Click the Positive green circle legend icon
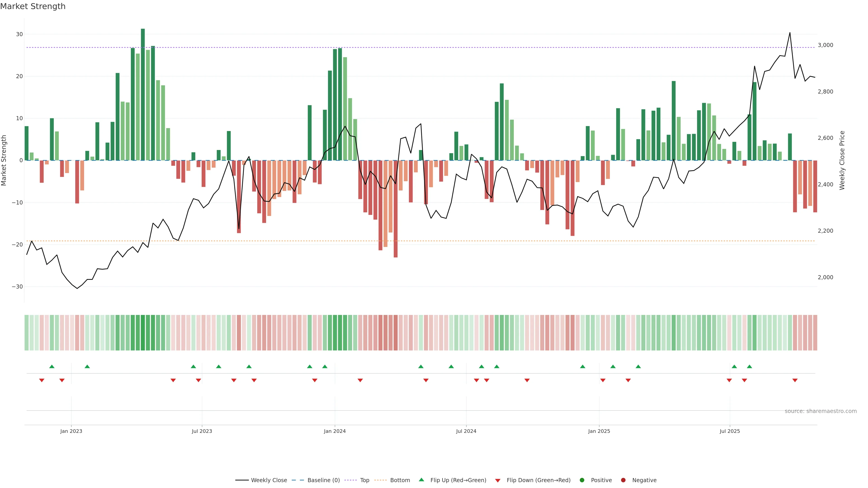 pyautogui.click(x=582, y=480)
